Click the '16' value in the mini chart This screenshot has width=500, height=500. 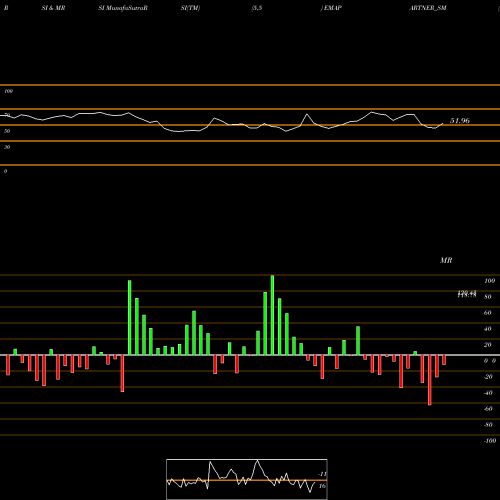pos(322,486)
